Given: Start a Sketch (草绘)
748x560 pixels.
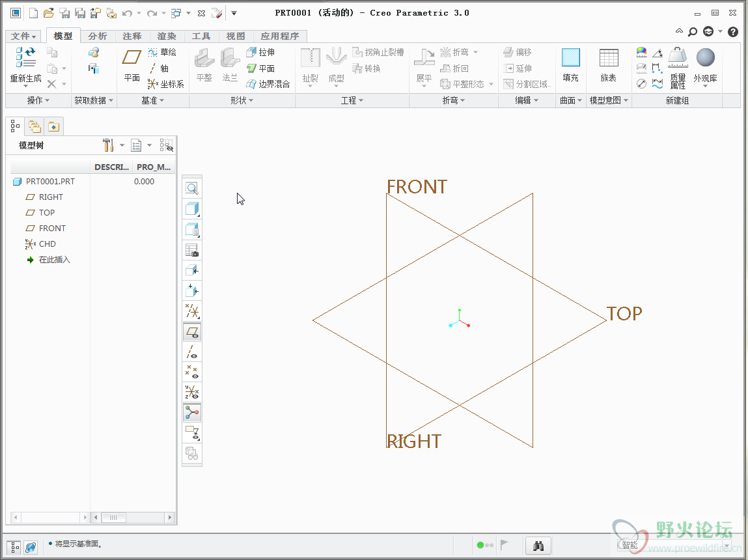Looking at the screenshot, I should [162, 52].
